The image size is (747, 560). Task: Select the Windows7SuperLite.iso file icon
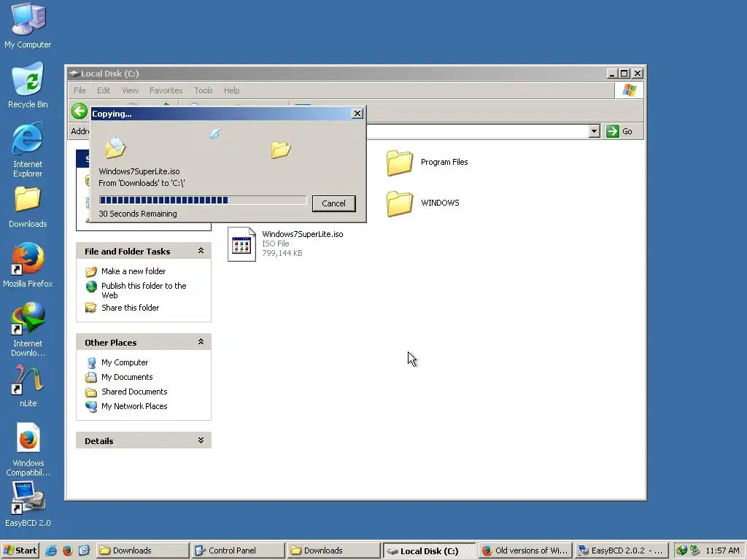tap(241, 244)
